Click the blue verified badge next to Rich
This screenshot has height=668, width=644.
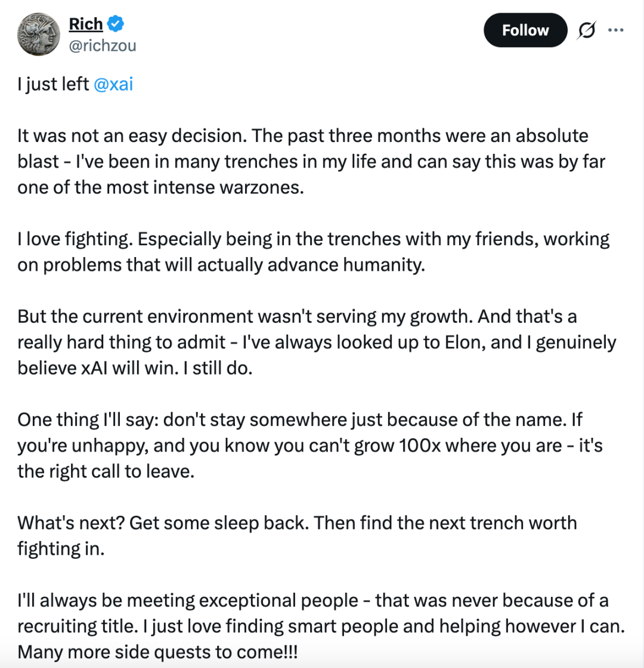(115, 24)
